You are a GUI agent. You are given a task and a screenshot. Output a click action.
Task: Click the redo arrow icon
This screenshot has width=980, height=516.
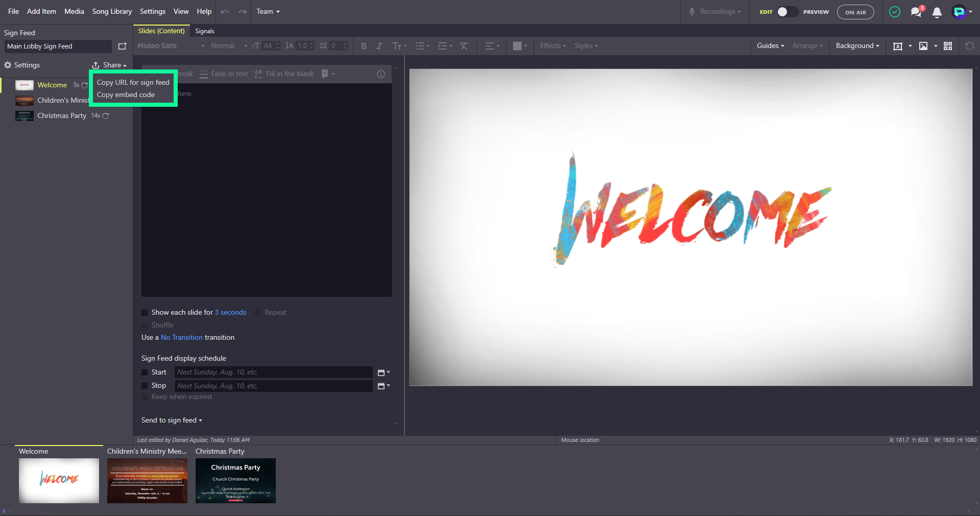coord(243,12)
